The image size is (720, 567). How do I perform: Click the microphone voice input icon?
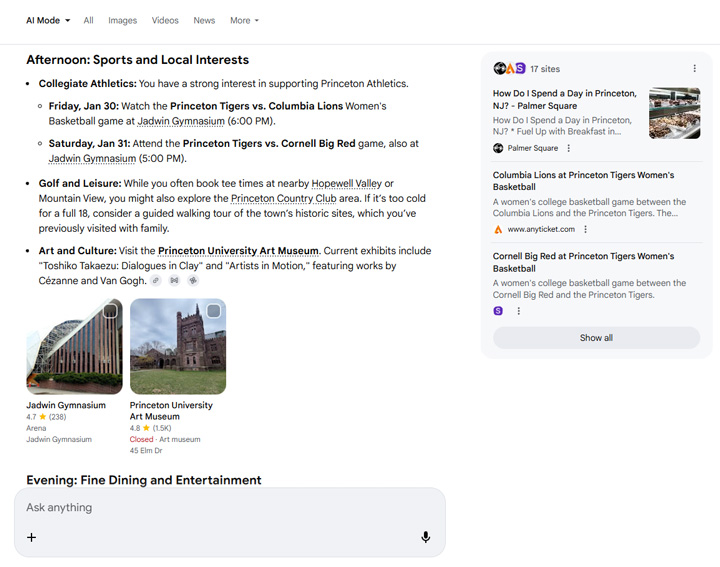pyautogui.click(x=425, y=537)
